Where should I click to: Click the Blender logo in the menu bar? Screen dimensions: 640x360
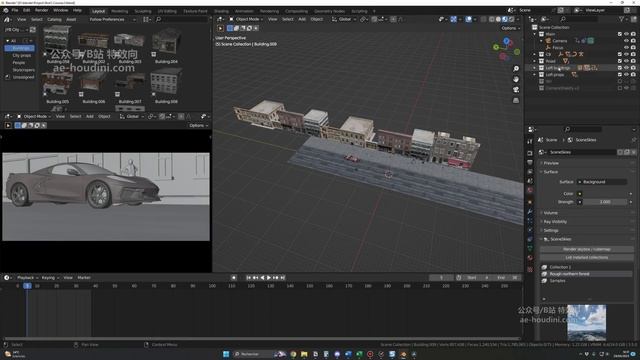click(x=6, y=10)
